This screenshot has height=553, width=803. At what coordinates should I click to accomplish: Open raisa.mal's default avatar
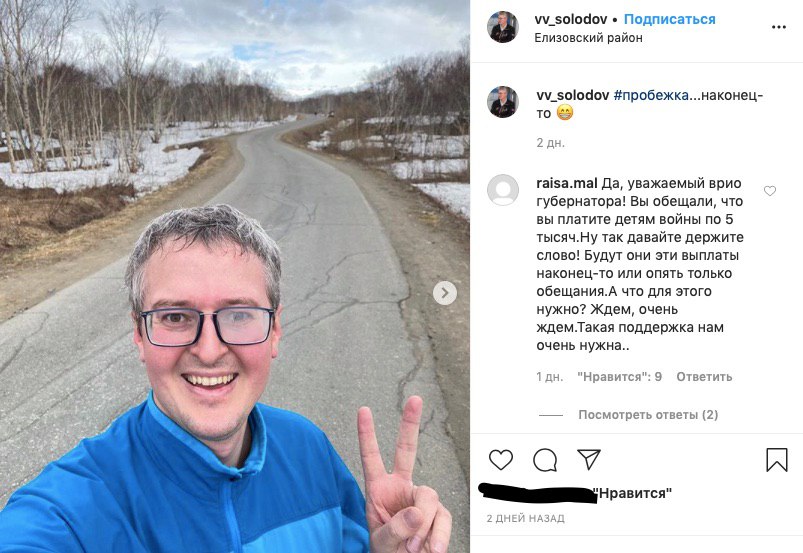click(502, 189)
